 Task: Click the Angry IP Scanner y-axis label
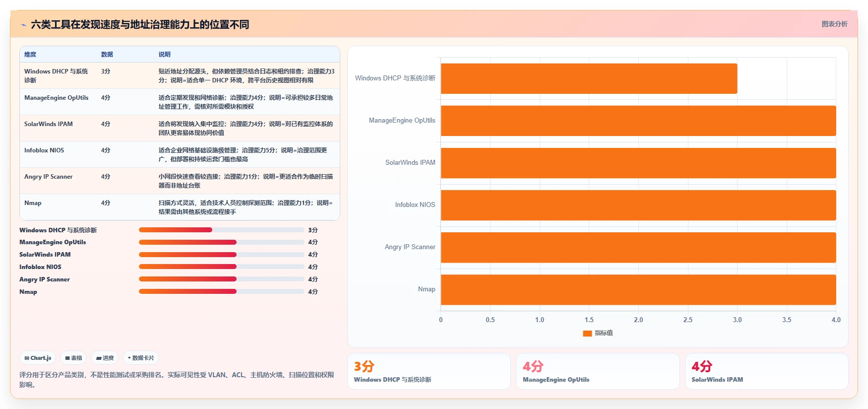coord(410,247)
